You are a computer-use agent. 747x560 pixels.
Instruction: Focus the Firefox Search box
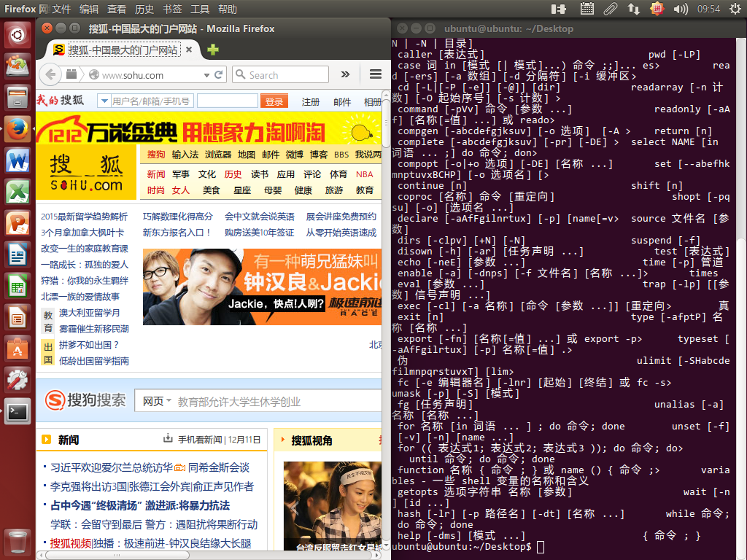point(281,75)
